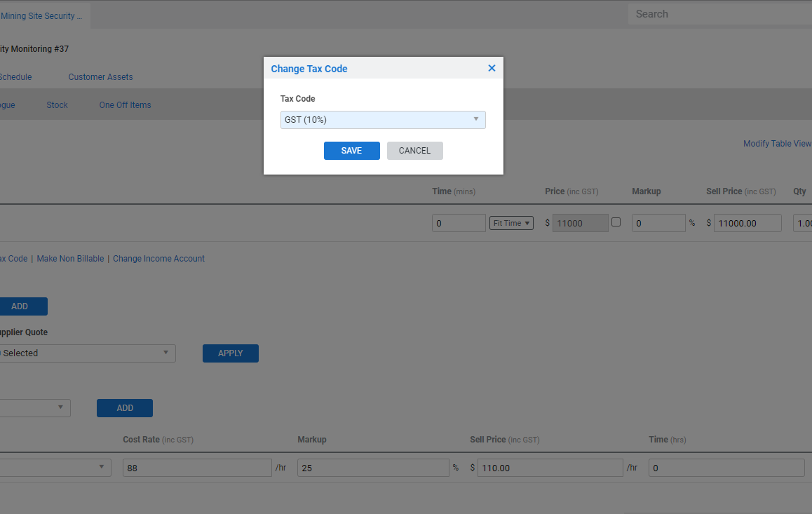812x514 pixels.
Task: Switch to the Schedule tab
Action: tap(15, 77)
